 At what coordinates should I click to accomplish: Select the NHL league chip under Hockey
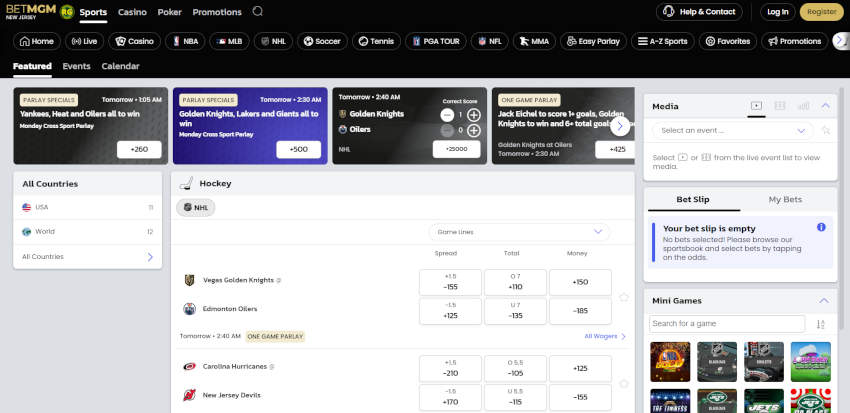click(196, 208)
